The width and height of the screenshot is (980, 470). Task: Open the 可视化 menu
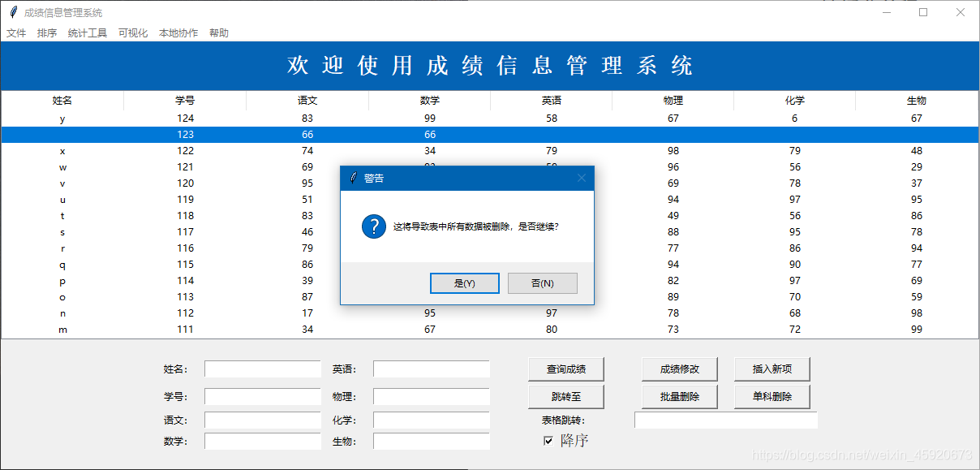(x=132, y=32)
